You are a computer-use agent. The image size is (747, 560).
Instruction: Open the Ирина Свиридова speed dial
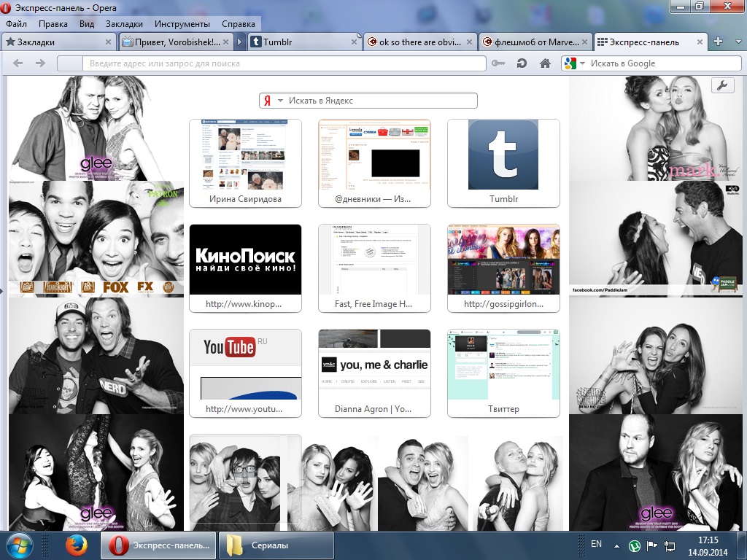[x=245, y=163]
